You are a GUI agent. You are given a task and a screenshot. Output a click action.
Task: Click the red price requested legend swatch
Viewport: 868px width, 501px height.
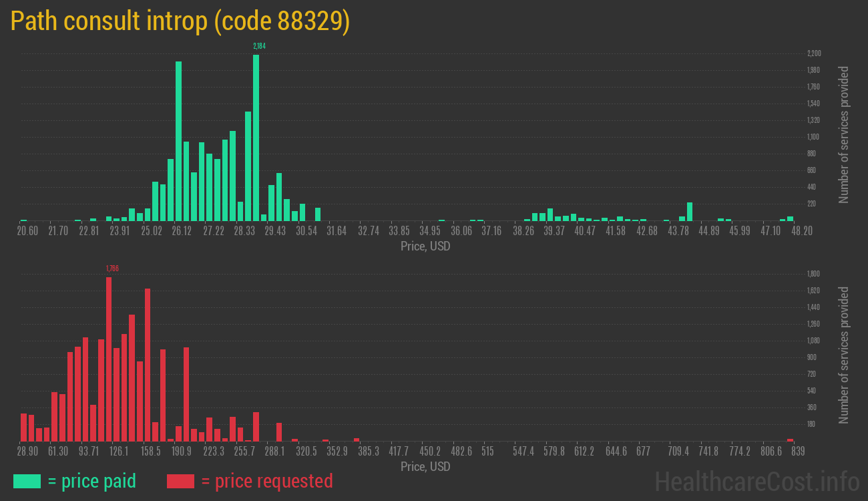coord(180,481)
